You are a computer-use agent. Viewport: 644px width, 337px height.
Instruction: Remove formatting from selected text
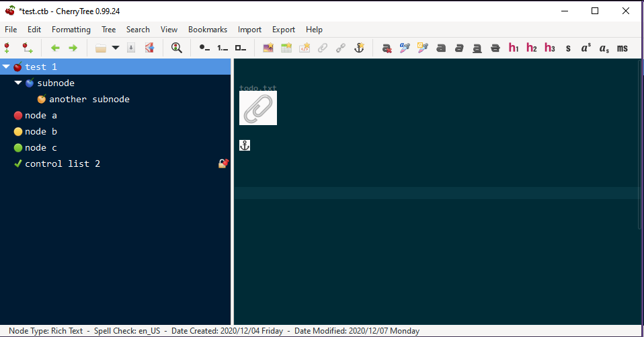pyautogui.click(x=387, y=48)
